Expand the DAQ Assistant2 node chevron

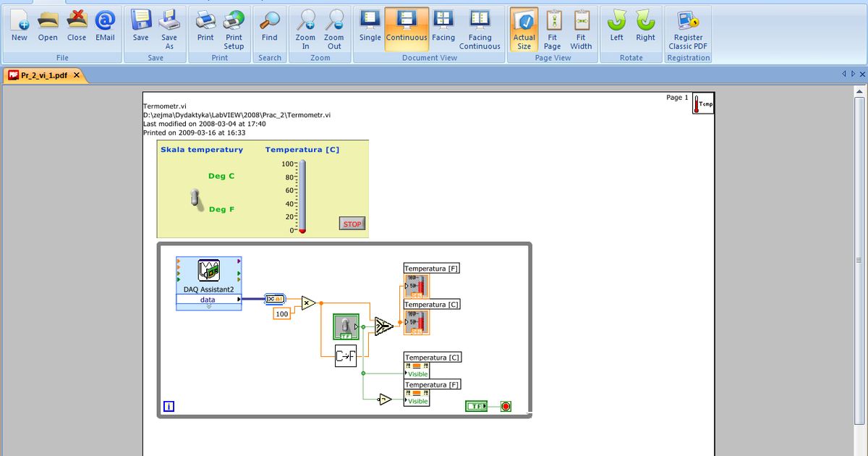tap(208, 306)
